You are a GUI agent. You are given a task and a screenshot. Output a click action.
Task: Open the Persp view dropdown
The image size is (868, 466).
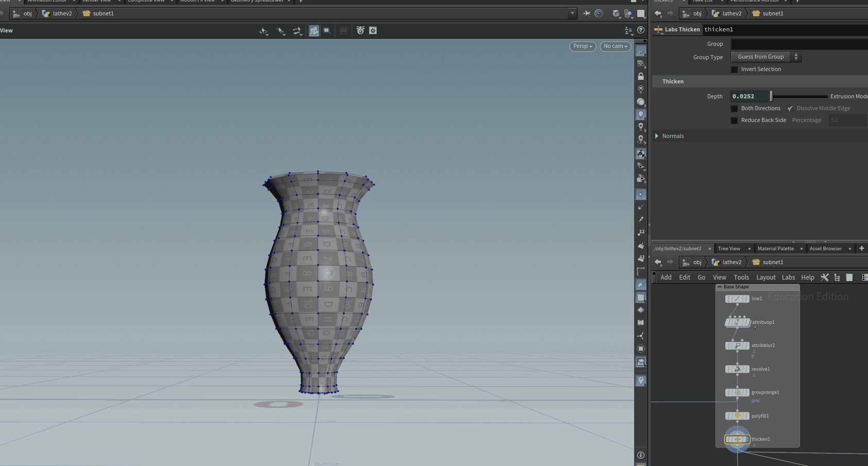coord(583,46)
